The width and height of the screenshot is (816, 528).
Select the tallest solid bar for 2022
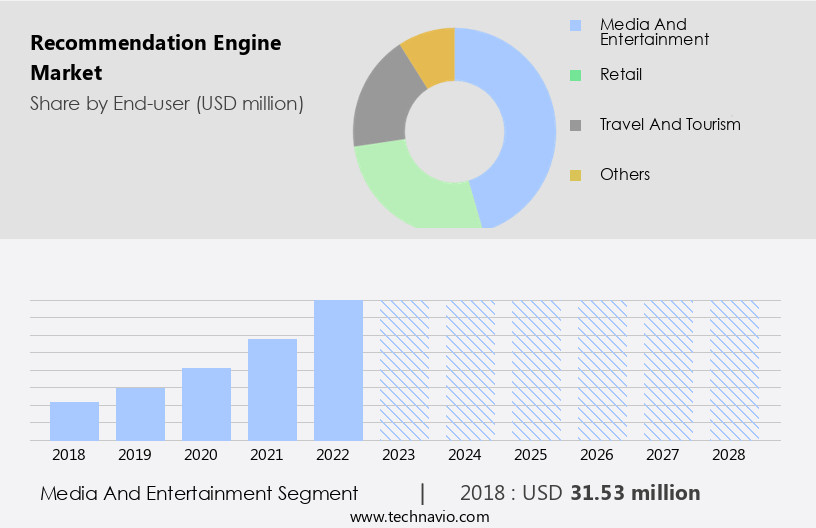(338, 370)
